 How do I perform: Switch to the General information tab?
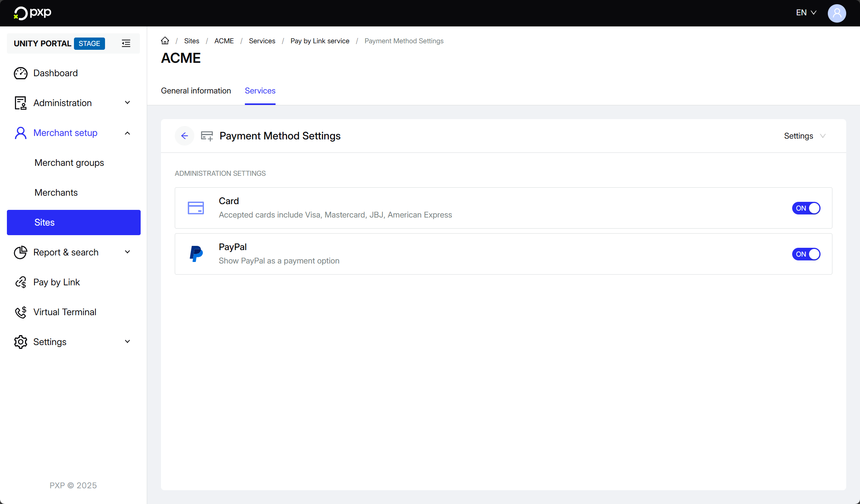(x=196, y=91)
